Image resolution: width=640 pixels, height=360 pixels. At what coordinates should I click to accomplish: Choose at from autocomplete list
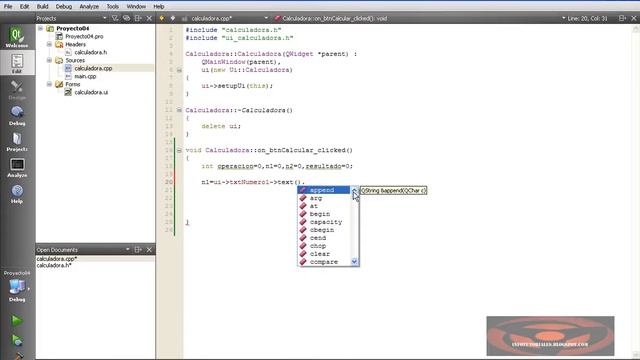pos(324,206)
